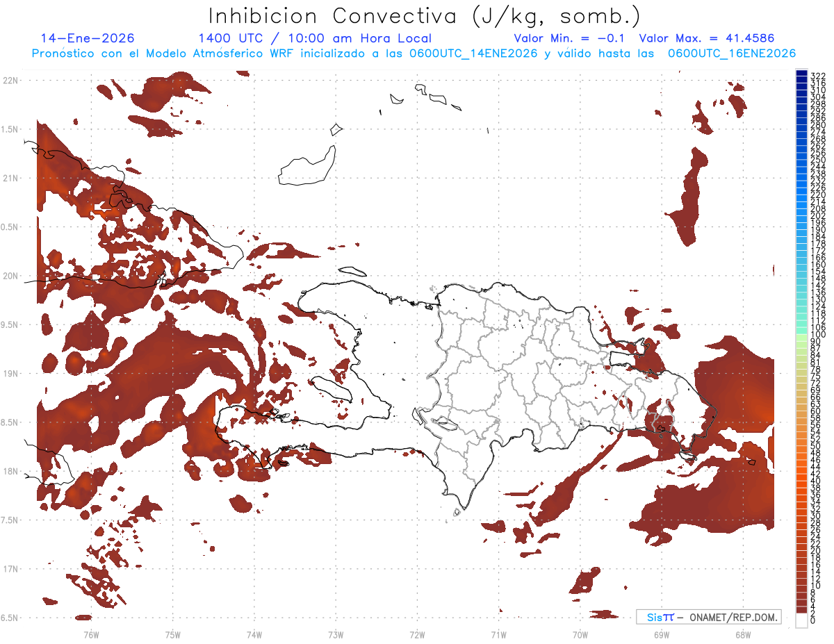
Task: Click the "21N" latitude label
Action: (x=10, y=179)
